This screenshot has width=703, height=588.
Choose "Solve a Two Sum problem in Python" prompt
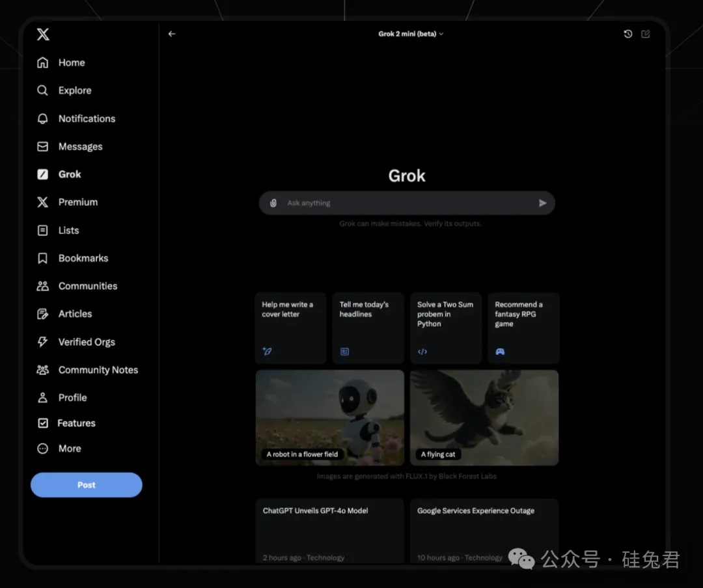click(446, 328)
